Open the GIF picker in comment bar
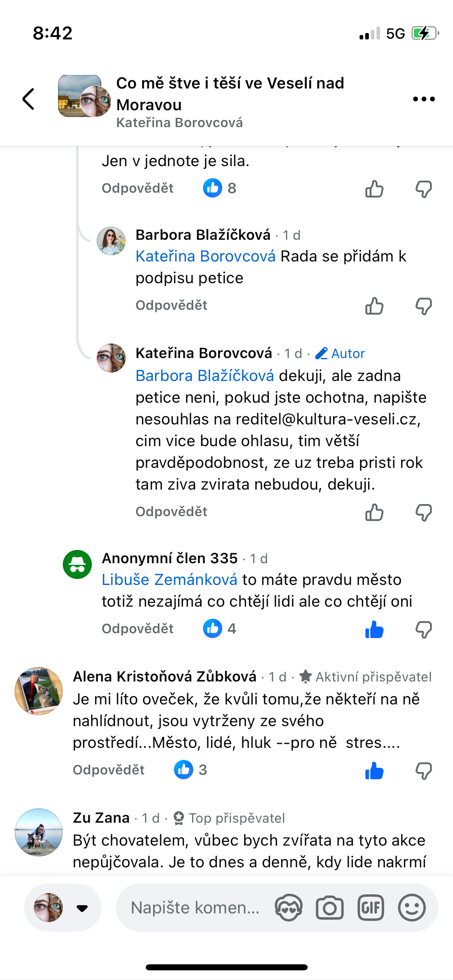This screenshot has height=980, width=453. [370, 908]
